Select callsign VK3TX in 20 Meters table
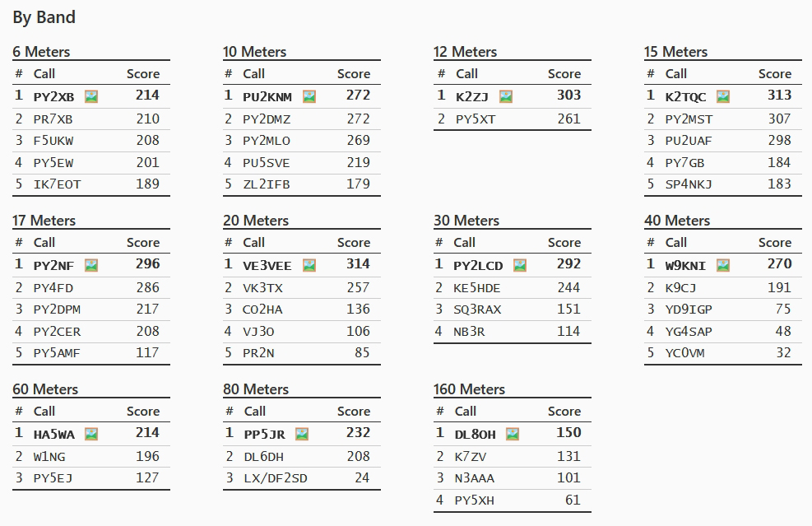The height and width of the screenshot is (526, 812). pos(263,288)
